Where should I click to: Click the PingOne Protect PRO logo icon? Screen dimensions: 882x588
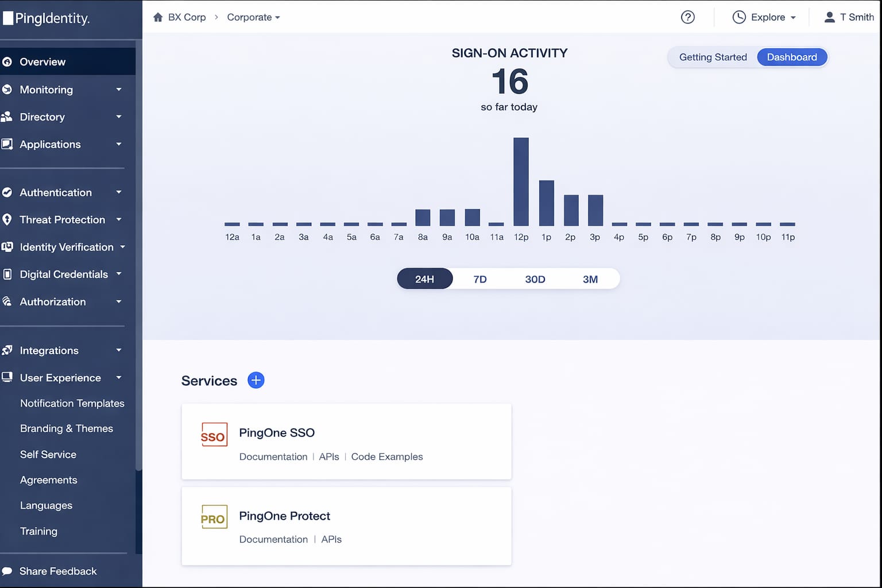214,517
